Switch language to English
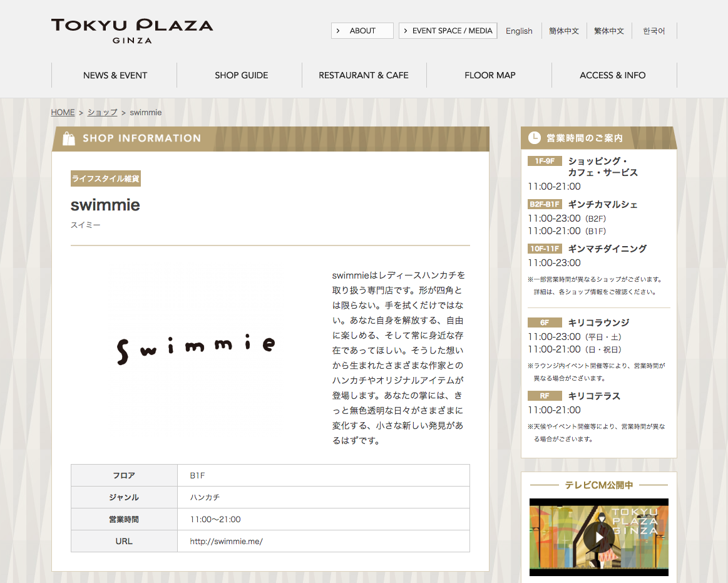The height and width of the screenshot is (583, 728). coord(519,31)
